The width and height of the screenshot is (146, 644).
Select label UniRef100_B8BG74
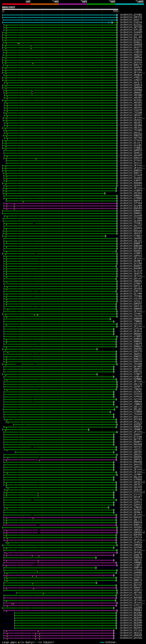click(131, 580)
